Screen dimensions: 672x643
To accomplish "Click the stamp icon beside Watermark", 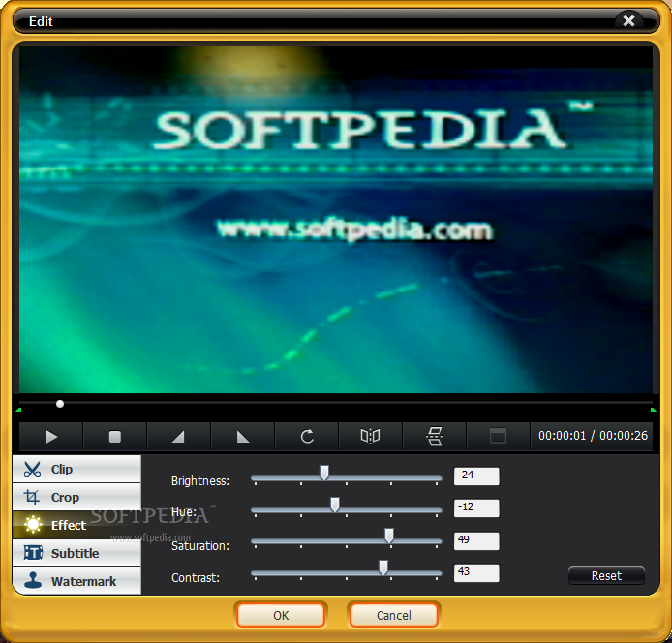I will 33,580.
